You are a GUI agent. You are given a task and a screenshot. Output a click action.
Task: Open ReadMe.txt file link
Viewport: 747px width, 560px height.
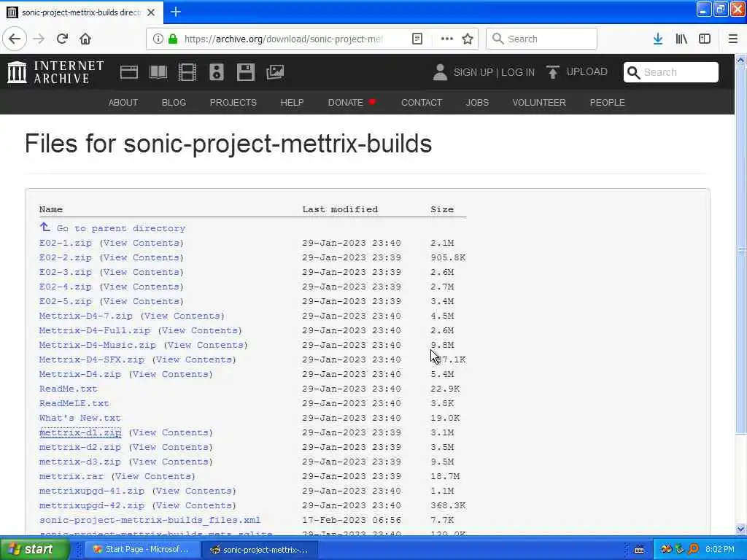point(68,389)
